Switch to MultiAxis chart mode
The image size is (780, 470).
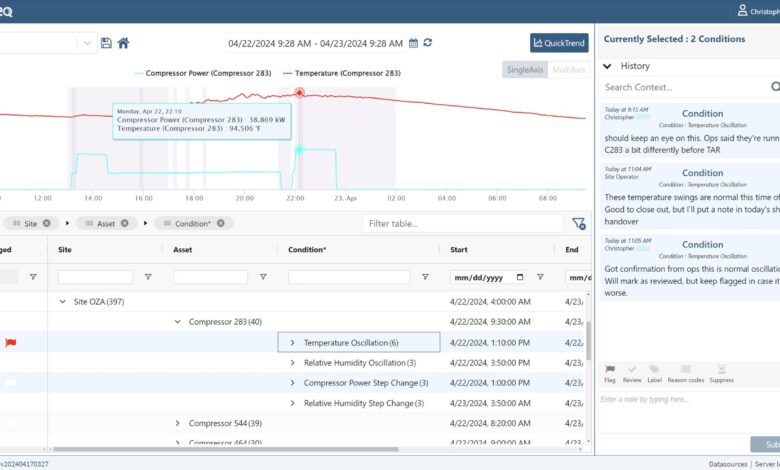[x=569, y=70]
